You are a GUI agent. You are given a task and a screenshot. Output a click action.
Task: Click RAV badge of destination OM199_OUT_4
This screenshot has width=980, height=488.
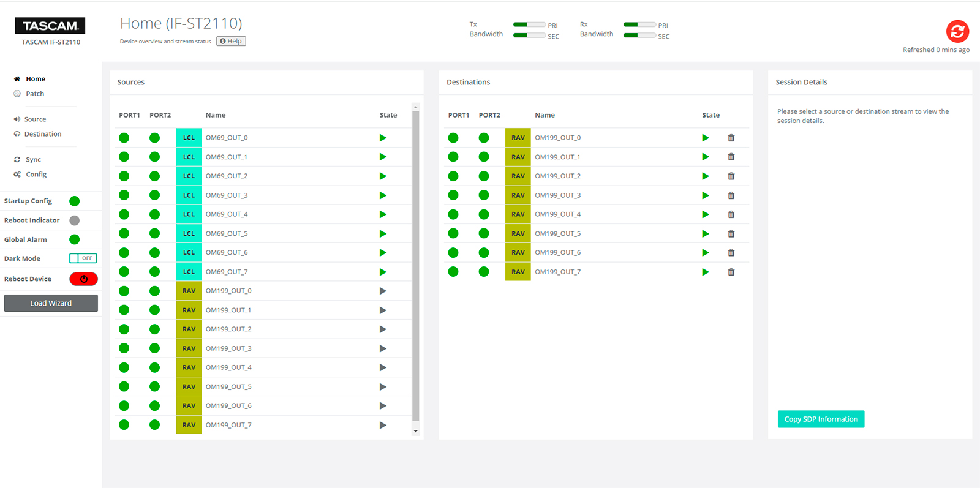click(518, 214)
